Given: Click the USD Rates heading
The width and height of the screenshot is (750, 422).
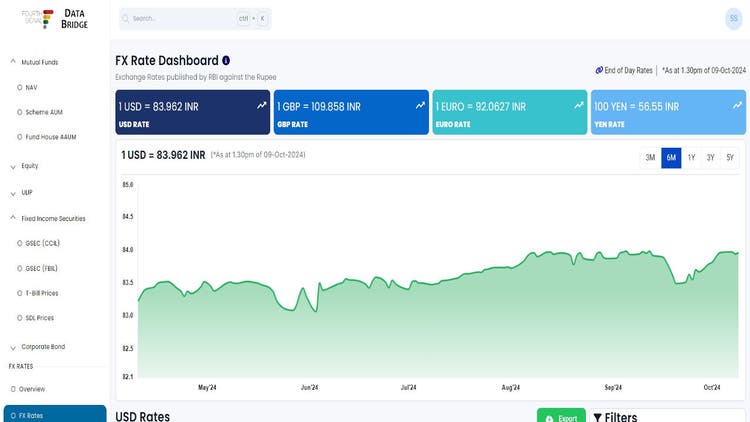Looking at the screenshot, I should [143, 416].
